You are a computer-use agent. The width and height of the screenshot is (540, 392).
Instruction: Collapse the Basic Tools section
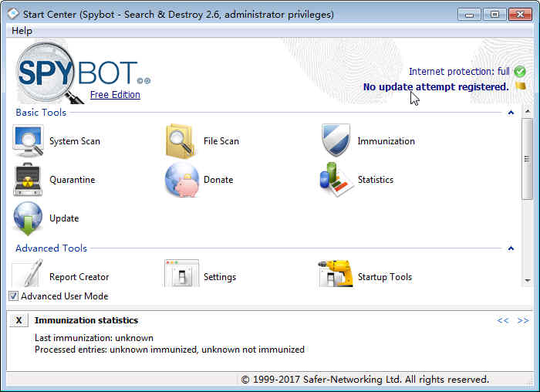click(x=511, y=113)
